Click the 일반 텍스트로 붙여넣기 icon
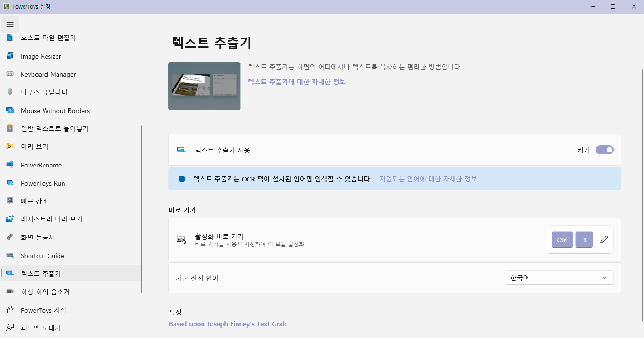Image resolution: width=644 pixels, height=338 pixels. coord(10,128)
